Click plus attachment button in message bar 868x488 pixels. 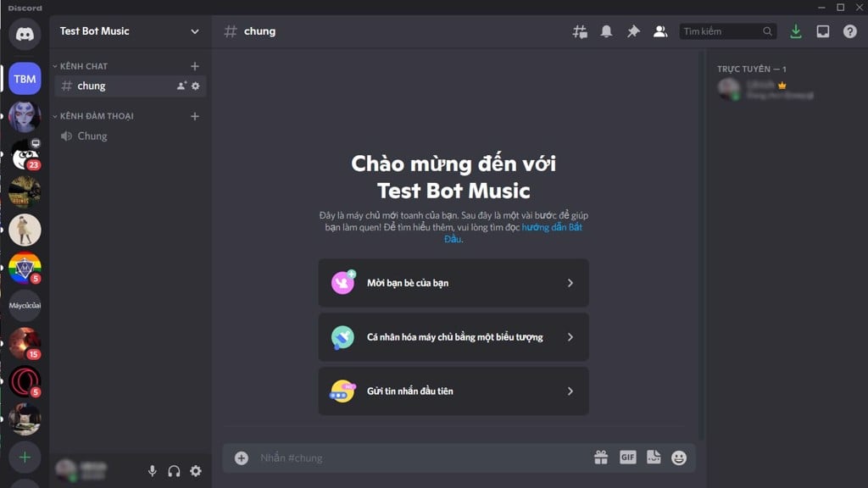(x=242, y=458)
